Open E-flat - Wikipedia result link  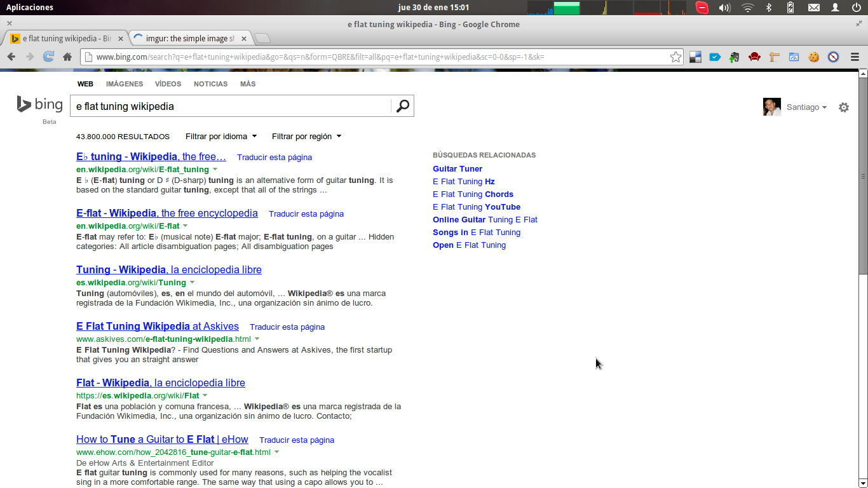(x=167, y=213)
